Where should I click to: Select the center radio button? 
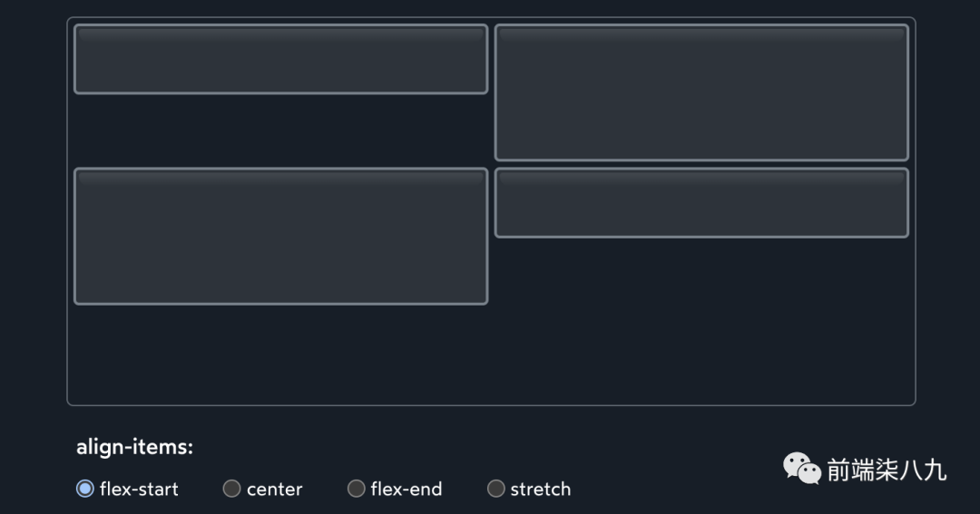pyautogui.click(x=231, y=489)
